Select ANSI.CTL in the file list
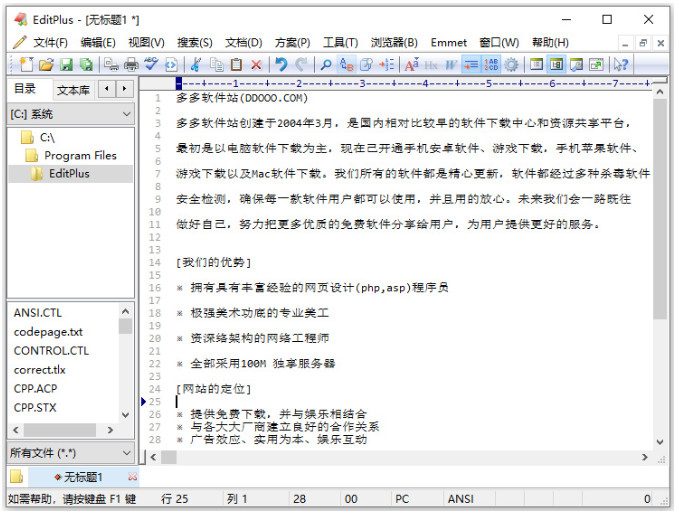The height and width of the screenshot is (518, 679). point(38,313)
